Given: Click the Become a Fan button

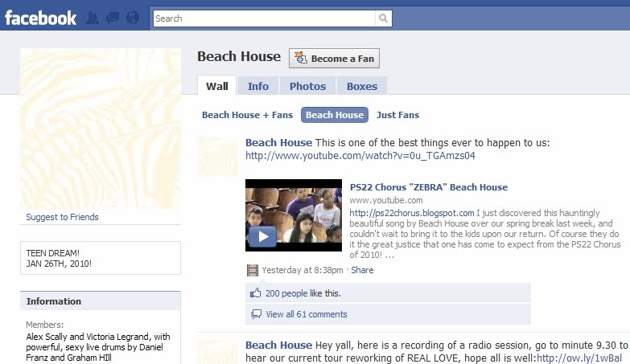Looking at the screenshot, I should coord(334,59).
